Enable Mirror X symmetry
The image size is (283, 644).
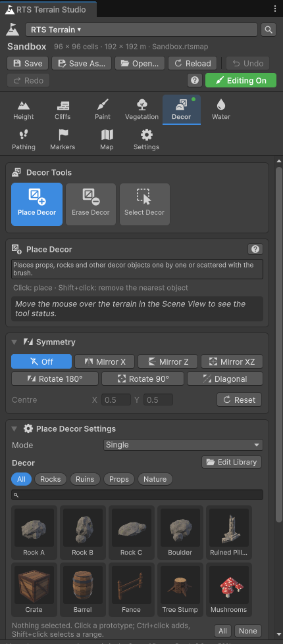(105, 362)
